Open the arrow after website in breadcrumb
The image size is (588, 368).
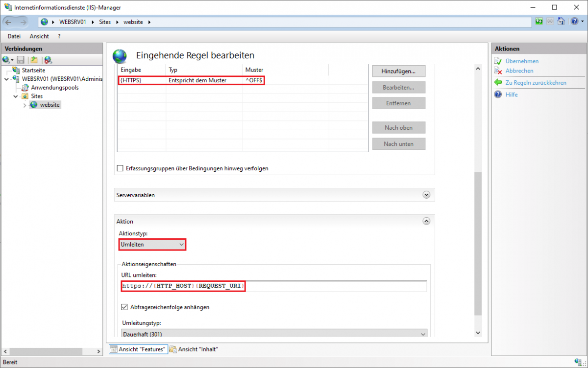pyautogui.click(x=149, y=22)
